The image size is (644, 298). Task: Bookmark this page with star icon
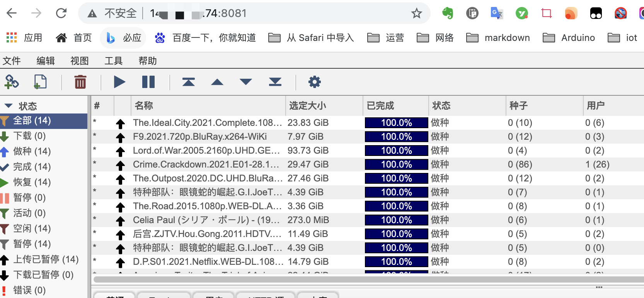(416, 14)
